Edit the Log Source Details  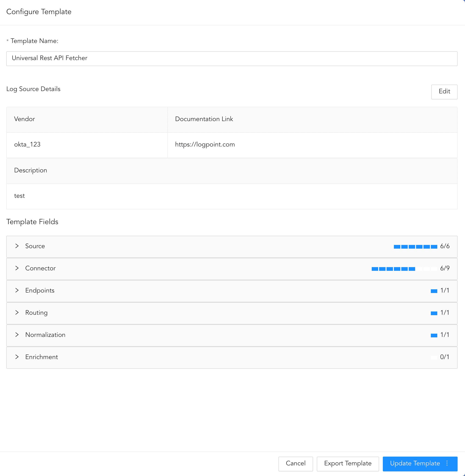click(444, 92)
